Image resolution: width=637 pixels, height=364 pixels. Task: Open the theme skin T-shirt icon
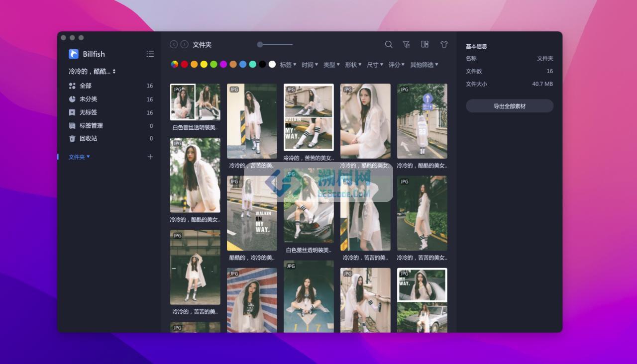[x=444, y=44]
